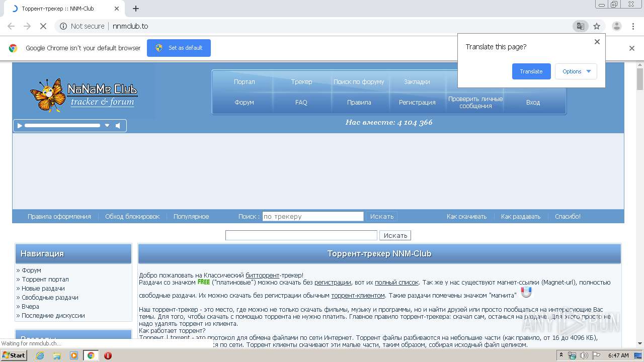The height and width of the screenshot is (362, 644).
Task: Adjust the audio player progress bar
Action: tap(62, 126)
